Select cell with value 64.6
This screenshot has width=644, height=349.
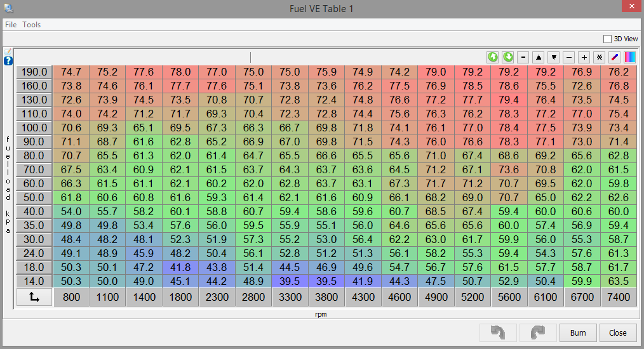399,225
